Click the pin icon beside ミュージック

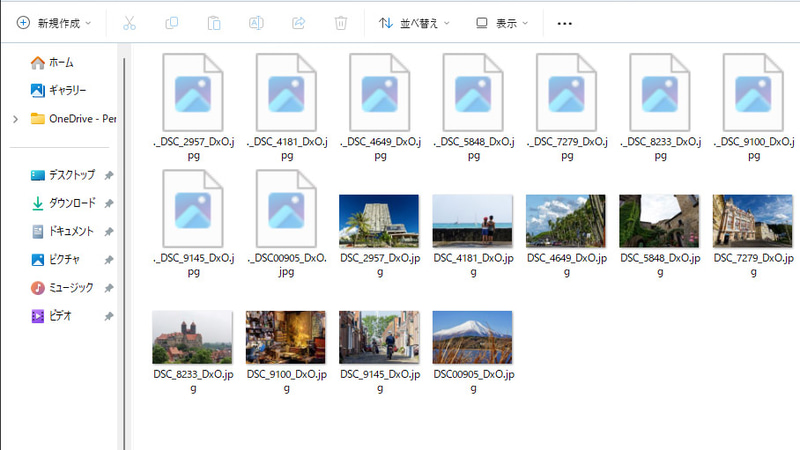[x=109, y=288]
